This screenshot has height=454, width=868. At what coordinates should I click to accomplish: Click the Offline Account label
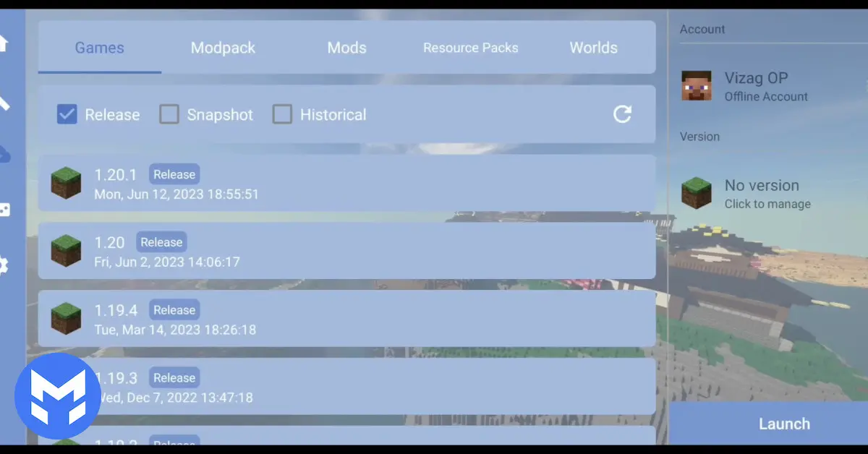(766, 97)
